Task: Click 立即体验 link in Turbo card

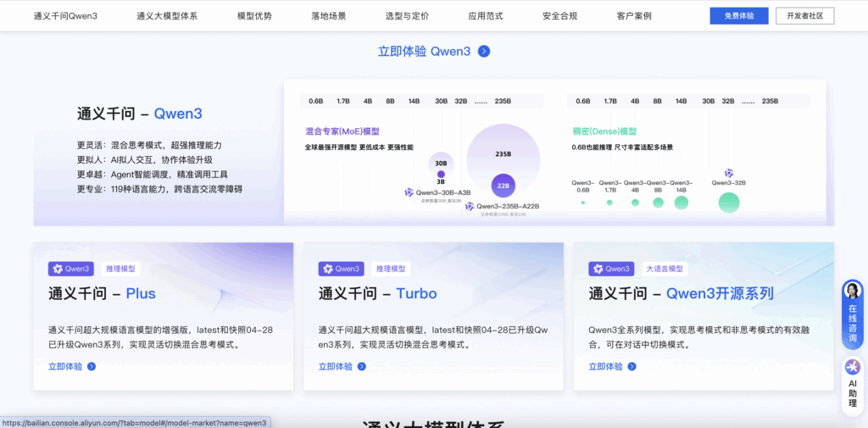Action: [x=336, y=366]
